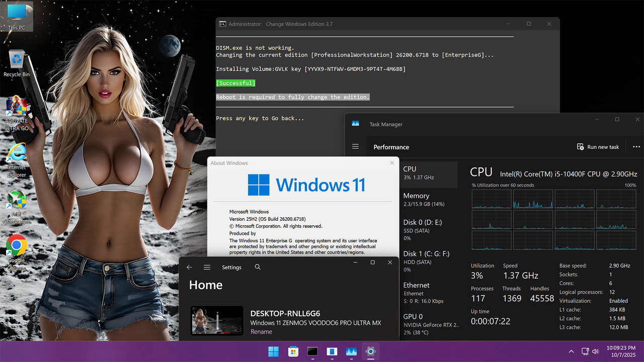Click the CPU utilization graphs area
Screen dimensions: 644x362
(x=554, y=220)
